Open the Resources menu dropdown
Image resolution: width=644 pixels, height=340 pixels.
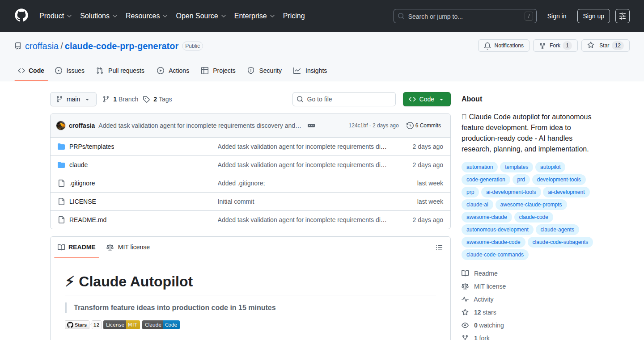point(147,16)
